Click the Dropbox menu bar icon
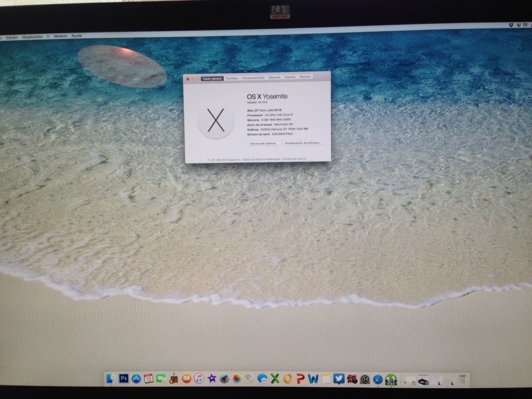Viewport: 532px width, 399px height. [510, 25]
